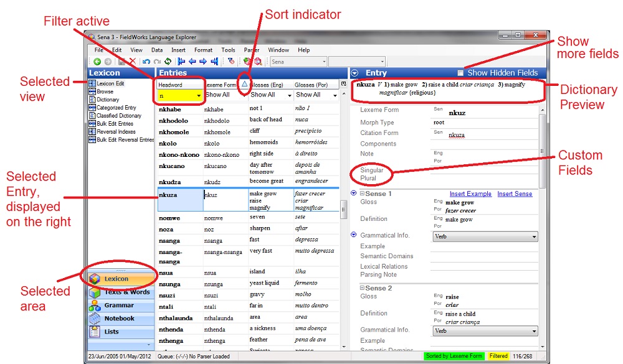The width and height of the screenshot is (623, 364).
Task: Click the Lexeme Form field nkuz
Action: 457,113
